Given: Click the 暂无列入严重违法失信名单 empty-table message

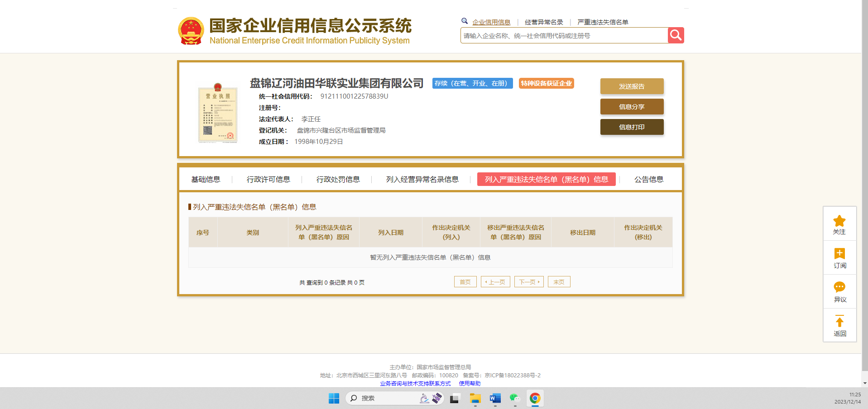Looking at the screenshot, I should point(430,257).
